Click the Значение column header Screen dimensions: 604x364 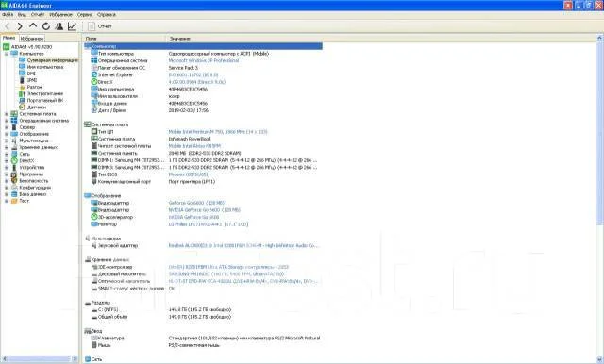(x=180, y=39)
